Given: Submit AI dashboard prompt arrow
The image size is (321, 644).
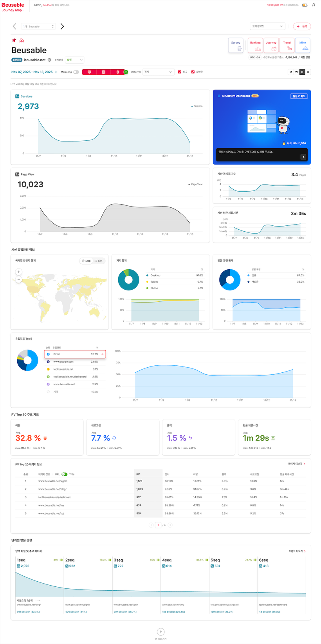Looking at the screenshot, I should click(303, 157).
